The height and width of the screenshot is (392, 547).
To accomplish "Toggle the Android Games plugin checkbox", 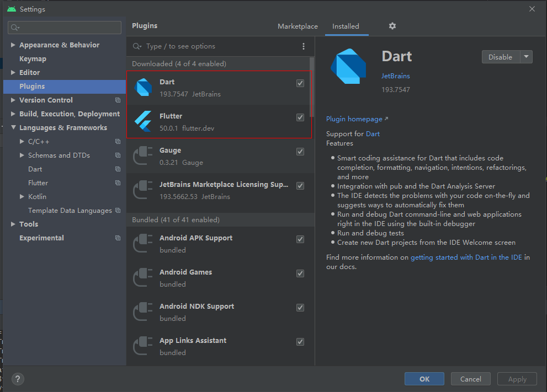I will (x=300, y=273).
